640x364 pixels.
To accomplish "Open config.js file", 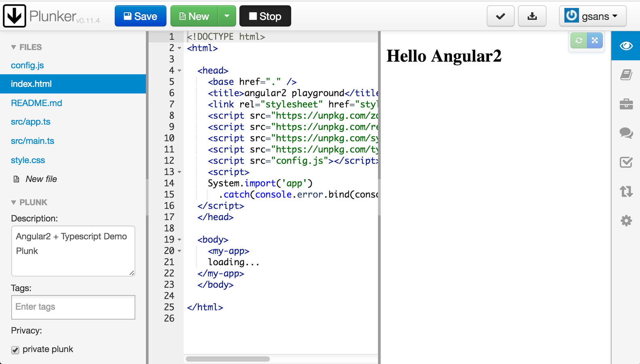I will pos(27,65).
